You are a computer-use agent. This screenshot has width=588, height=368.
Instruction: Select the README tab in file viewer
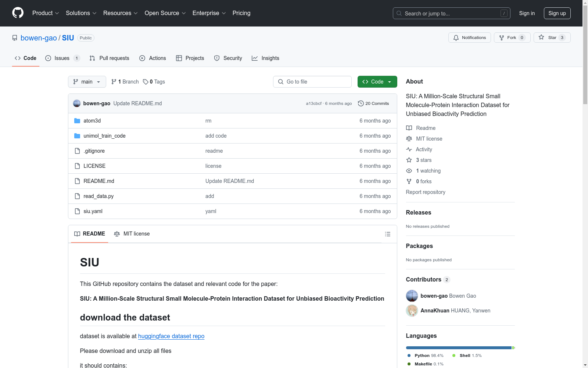(90, 234)
